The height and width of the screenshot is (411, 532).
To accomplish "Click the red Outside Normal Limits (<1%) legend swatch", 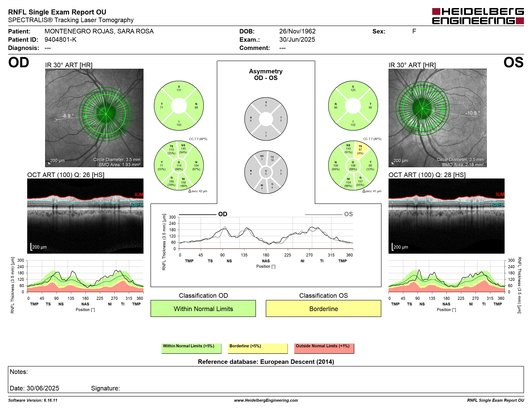I will [x=324, y=348].
